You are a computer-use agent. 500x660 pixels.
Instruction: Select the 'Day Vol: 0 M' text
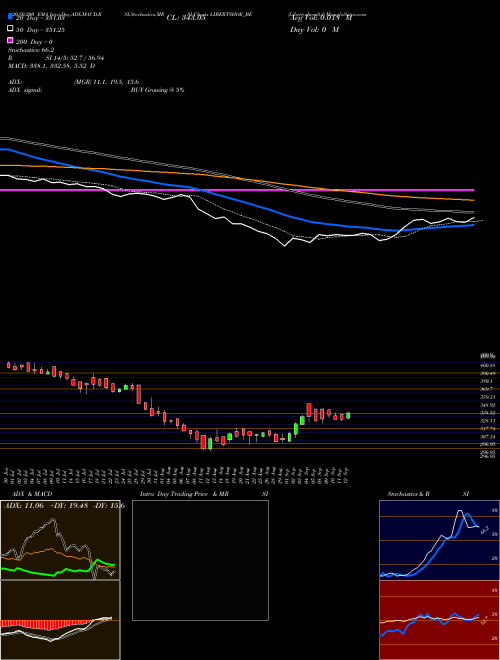314,29
